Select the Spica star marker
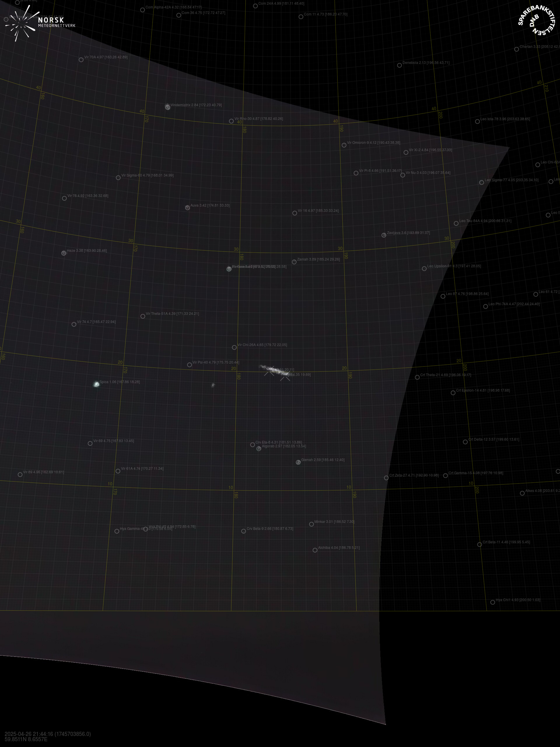This screenshot has width=560, height=747. pyautogui.click(x=97, y=384)
